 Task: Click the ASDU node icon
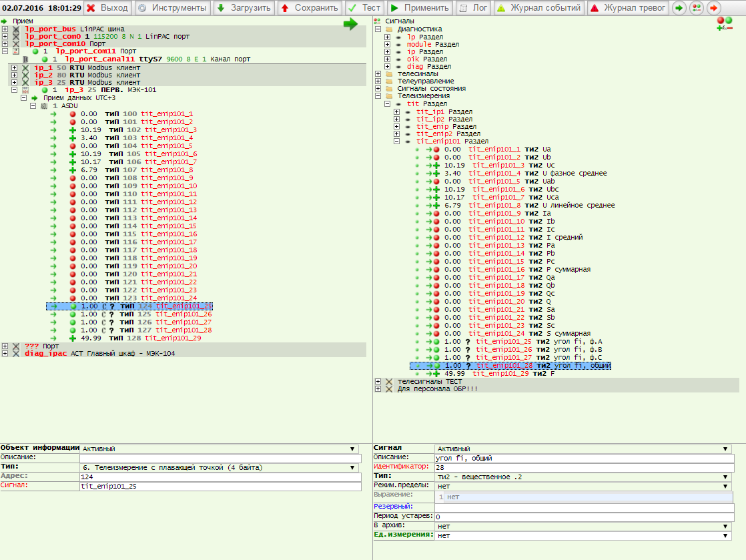point(44,106)
